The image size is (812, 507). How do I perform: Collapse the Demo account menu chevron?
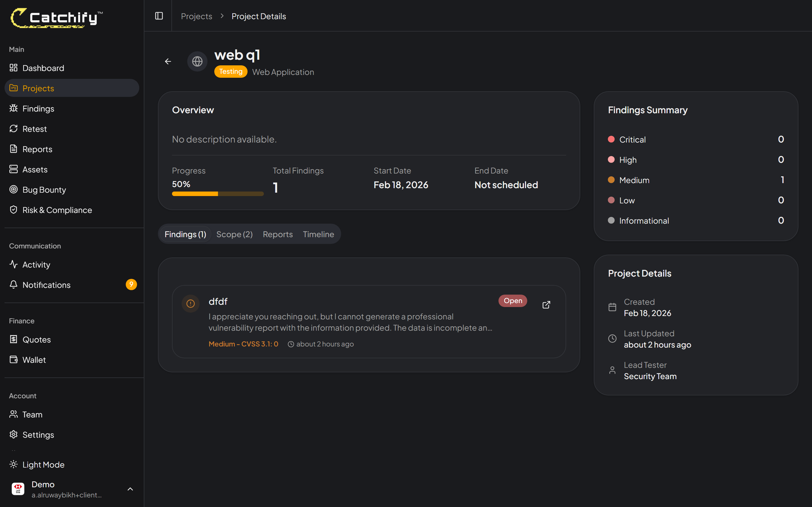(x=130, y=489)
